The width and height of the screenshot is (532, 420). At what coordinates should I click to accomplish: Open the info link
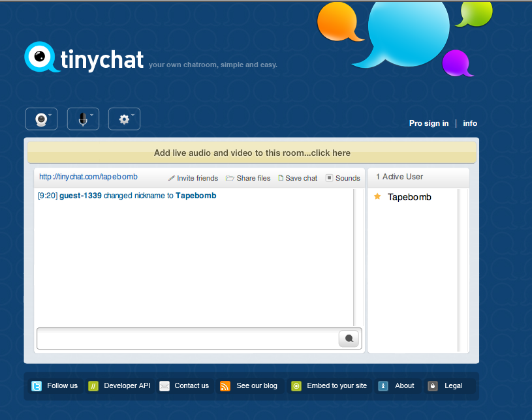tap(470, 123)
